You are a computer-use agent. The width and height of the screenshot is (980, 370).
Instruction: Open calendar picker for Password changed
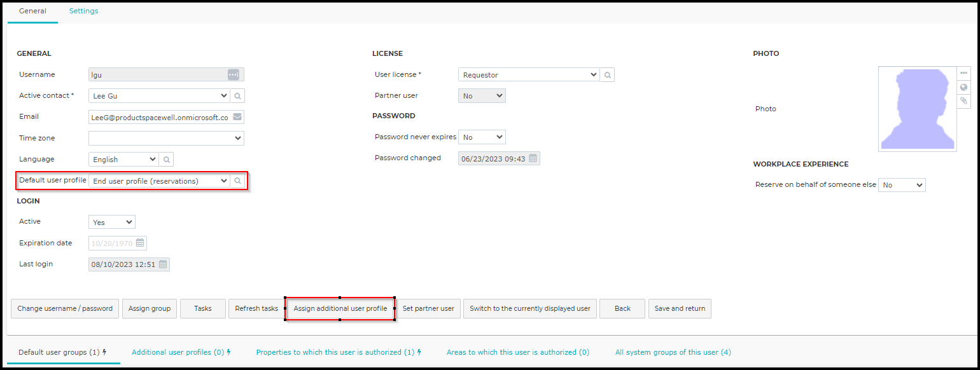[x=533, y=158]
